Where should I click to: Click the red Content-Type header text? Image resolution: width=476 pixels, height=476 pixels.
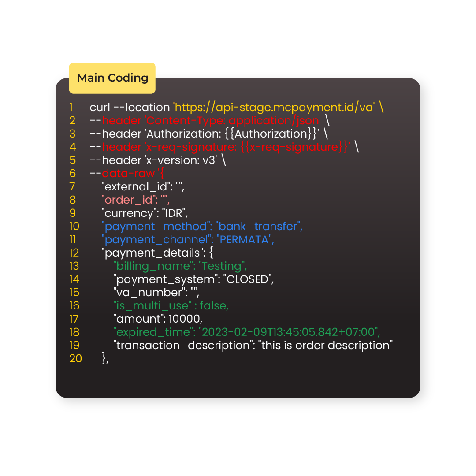(x=211, y=121)
